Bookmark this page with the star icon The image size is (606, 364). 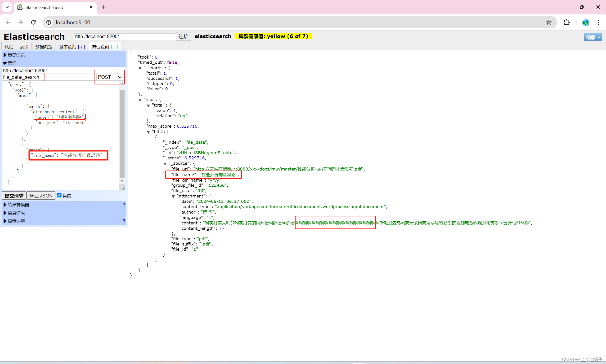coord(549,22)
